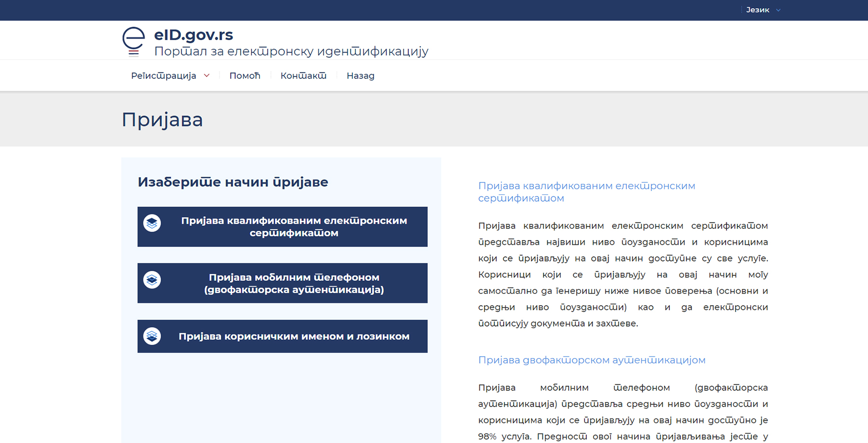868x443 pixels.
Task: Click the layers icon on the mobile phone login button
Action: [152, 280]
